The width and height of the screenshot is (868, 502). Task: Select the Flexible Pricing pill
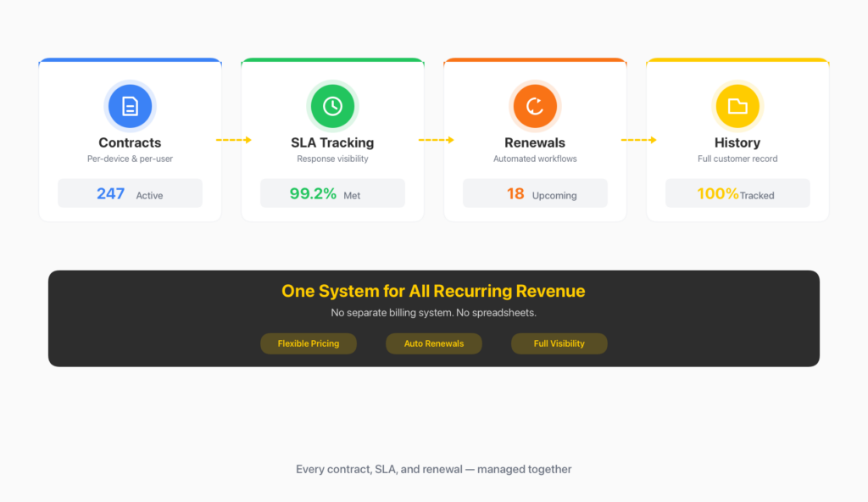[309, 343]
